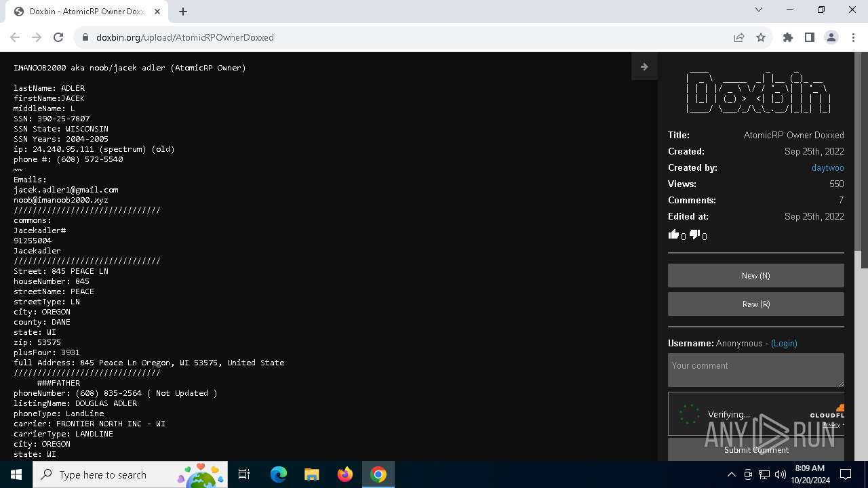868x488 pixels.
Task: Click the thumbs down icon
Action: (694, 235)
